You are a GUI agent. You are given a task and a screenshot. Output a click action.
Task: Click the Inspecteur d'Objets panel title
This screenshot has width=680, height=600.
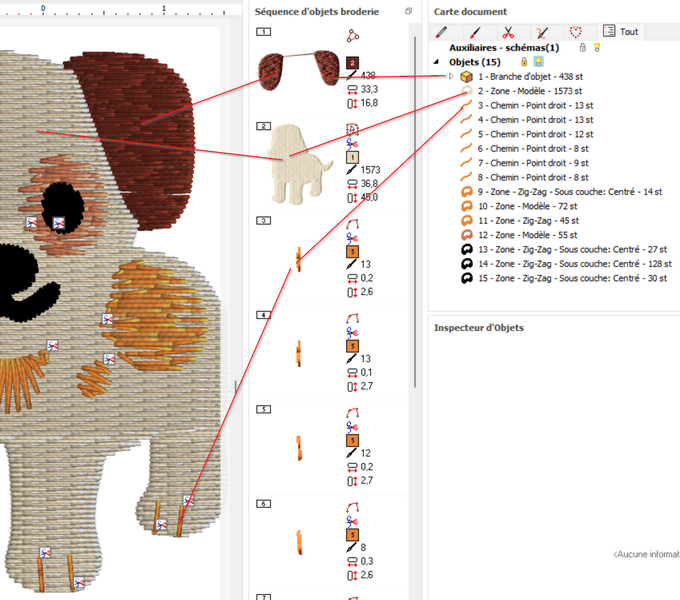point(479,328)
